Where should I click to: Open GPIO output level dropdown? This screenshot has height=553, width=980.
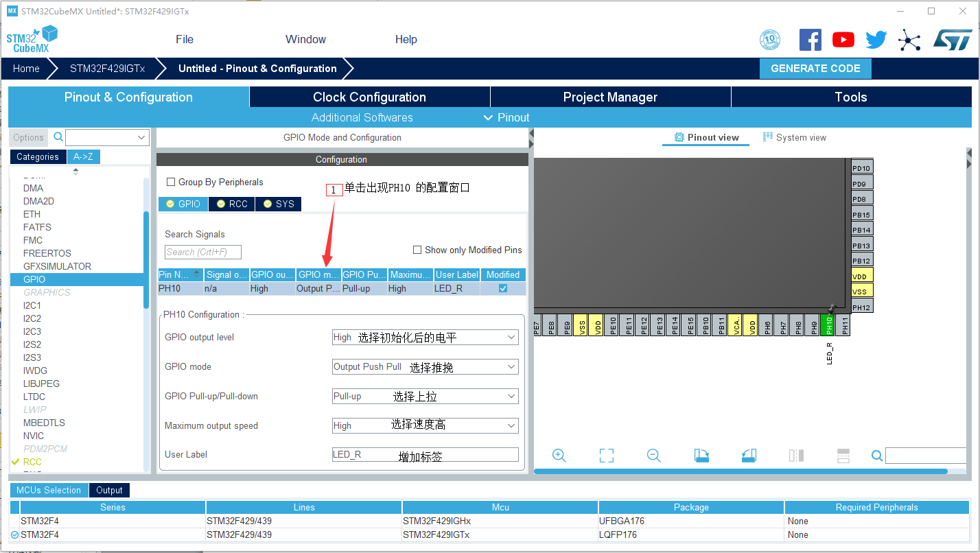425,337
